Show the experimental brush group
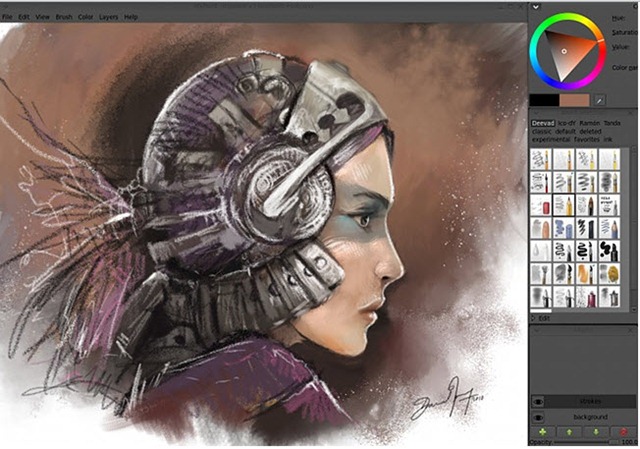 pos(551,140)
